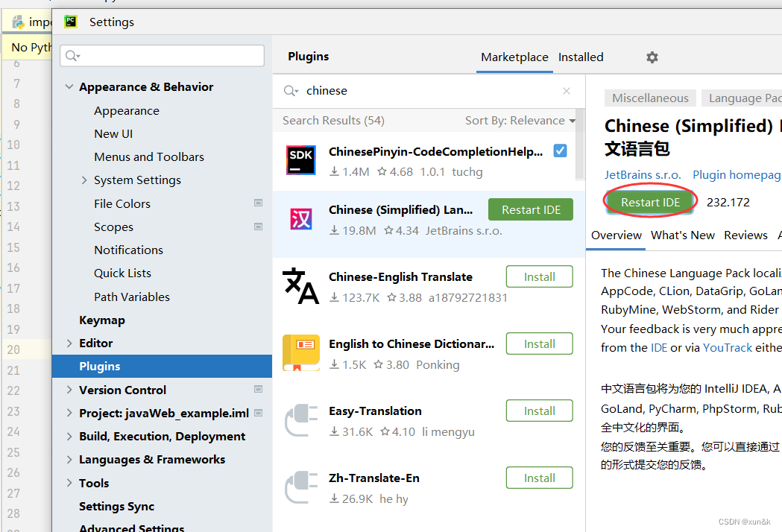Follow the YouTrack link in description

(727, 347)
